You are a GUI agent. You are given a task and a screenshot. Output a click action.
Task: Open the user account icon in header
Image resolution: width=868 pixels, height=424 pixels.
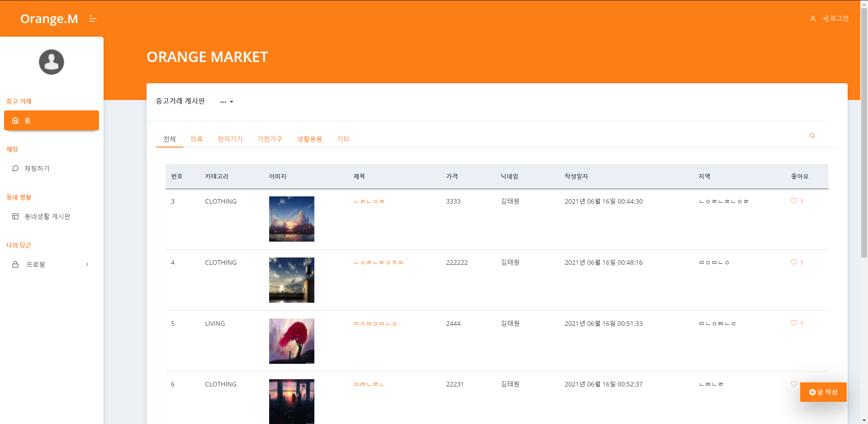click(x=813, y=19)
